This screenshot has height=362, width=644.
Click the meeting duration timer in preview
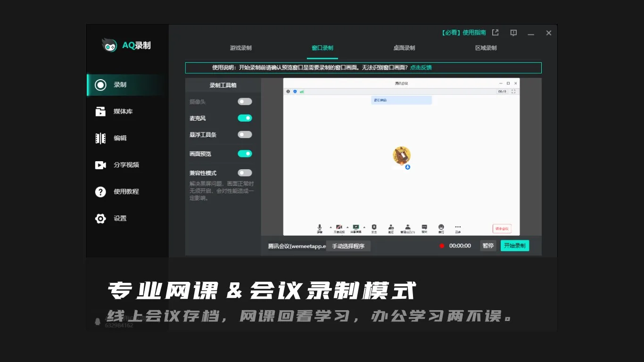click(x=502, y=91)
